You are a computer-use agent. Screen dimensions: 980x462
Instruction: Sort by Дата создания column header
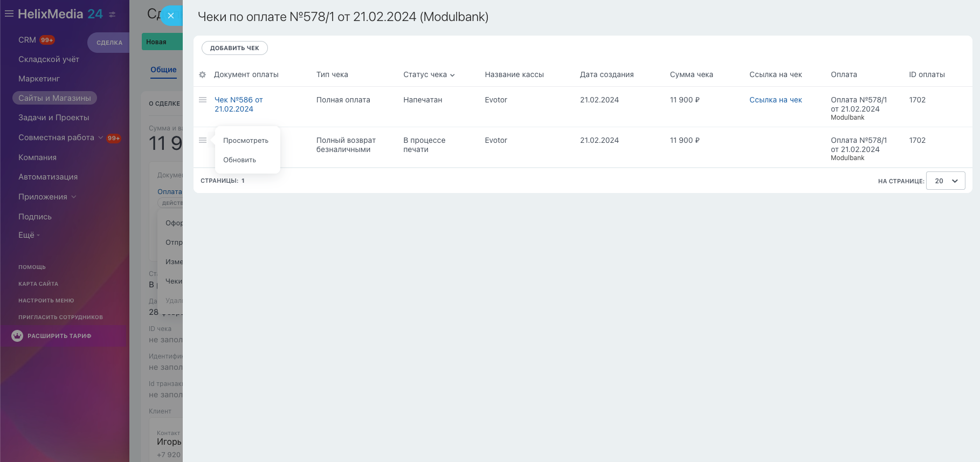[x=606, y=75]
